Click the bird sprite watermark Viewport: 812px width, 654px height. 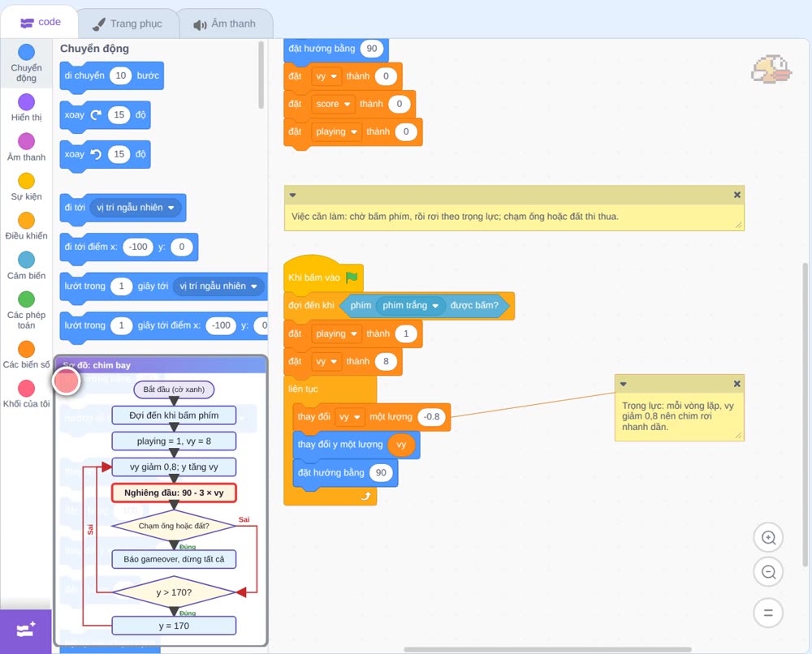(771, 69)
